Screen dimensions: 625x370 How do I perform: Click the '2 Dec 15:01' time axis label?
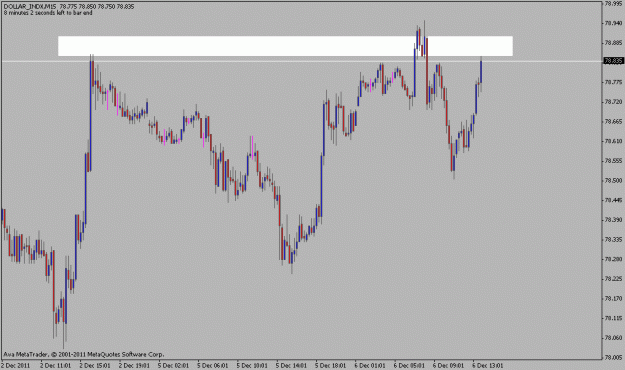tap(95, 365)
